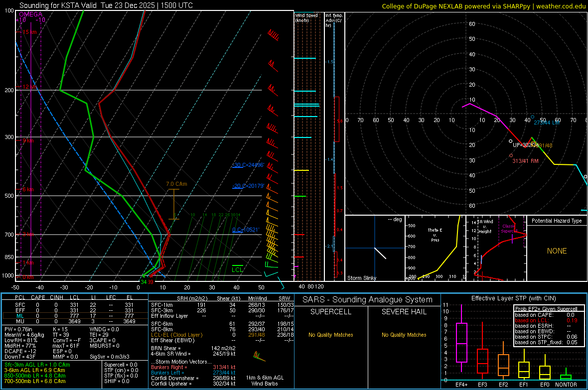Click the LowRH = 81% value
The image size is (588, 390).
(x=20, y=341)
